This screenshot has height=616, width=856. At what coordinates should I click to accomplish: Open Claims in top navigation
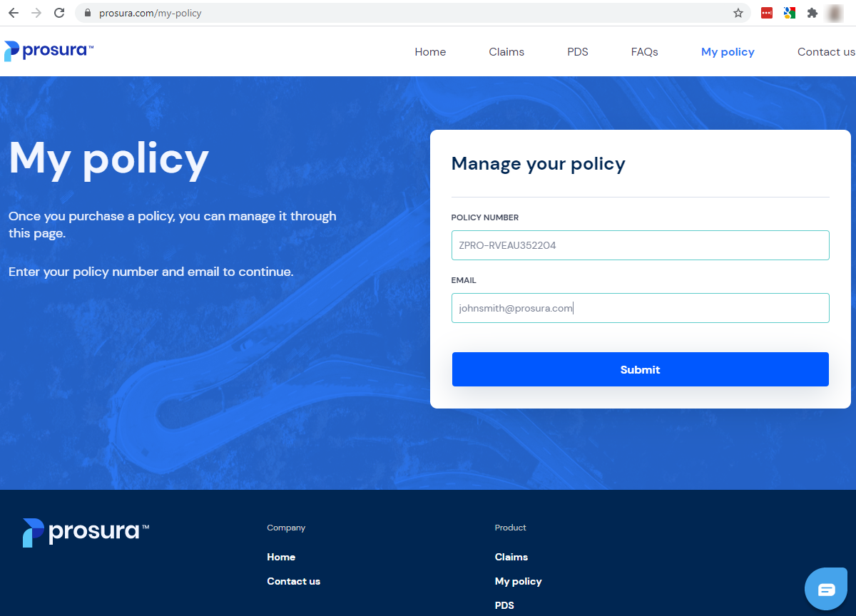(506, 52)
